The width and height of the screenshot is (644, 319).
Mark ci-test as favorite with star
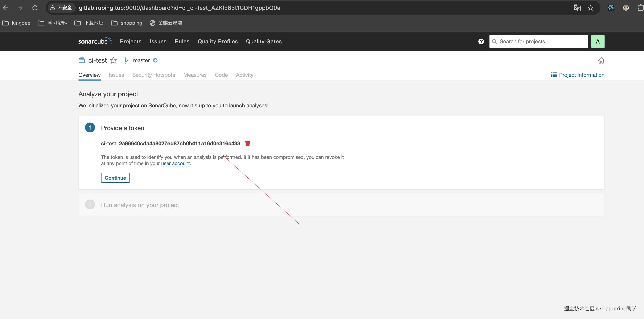click(113, 60)
